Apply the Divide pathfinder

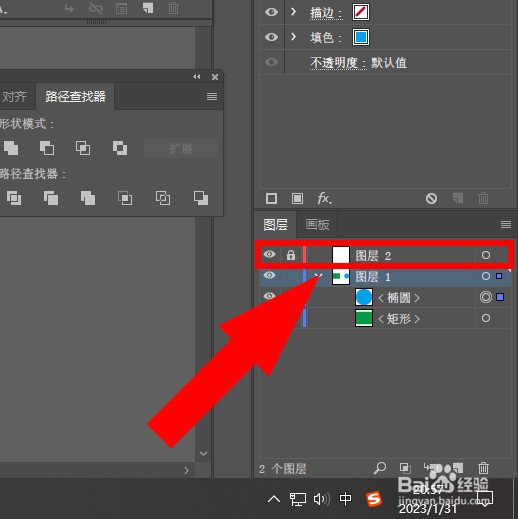pyautogui.click(x=14, y=198)
